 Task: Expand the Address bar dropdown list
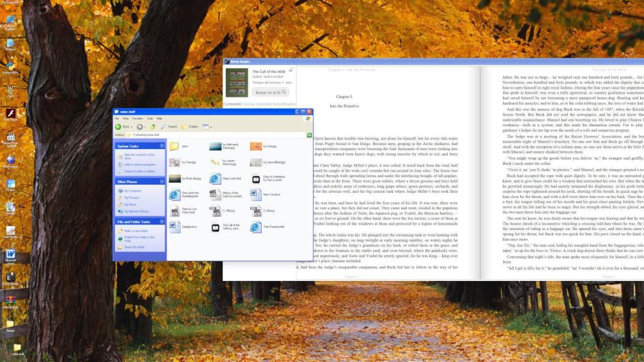[304, 134]
